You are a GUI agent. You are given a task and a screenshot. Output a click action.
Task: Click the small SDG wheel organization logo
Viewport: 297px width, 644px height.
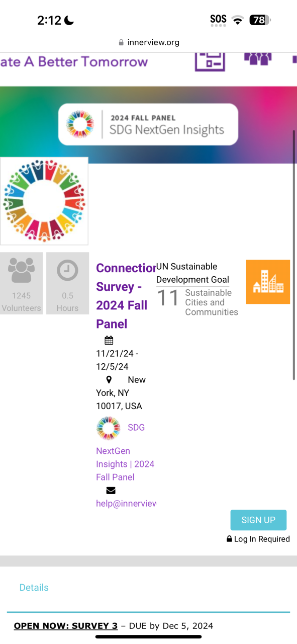109,428
